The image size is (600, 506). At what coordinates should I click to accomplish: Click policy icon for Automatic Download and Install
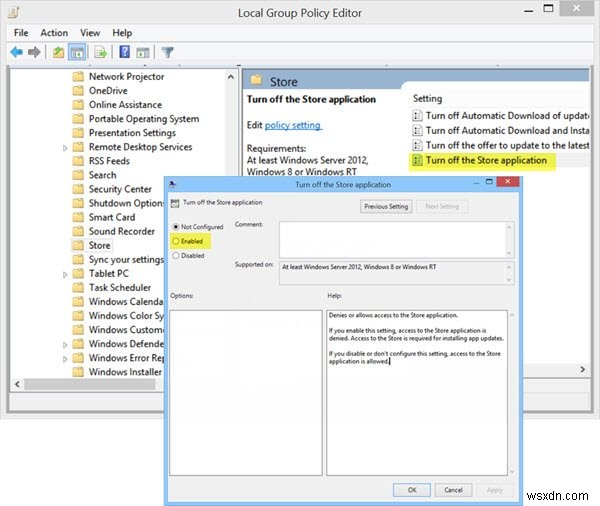pos(417,131)
